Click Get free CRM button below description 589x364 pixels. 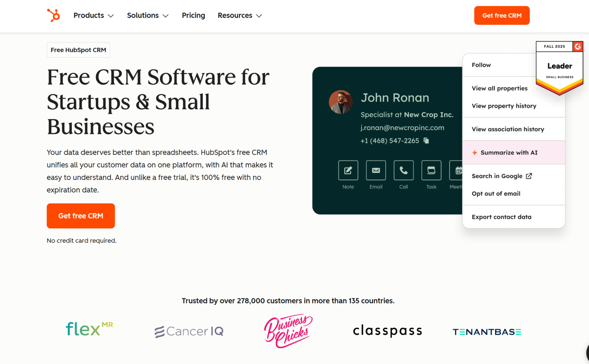point(81,216)
